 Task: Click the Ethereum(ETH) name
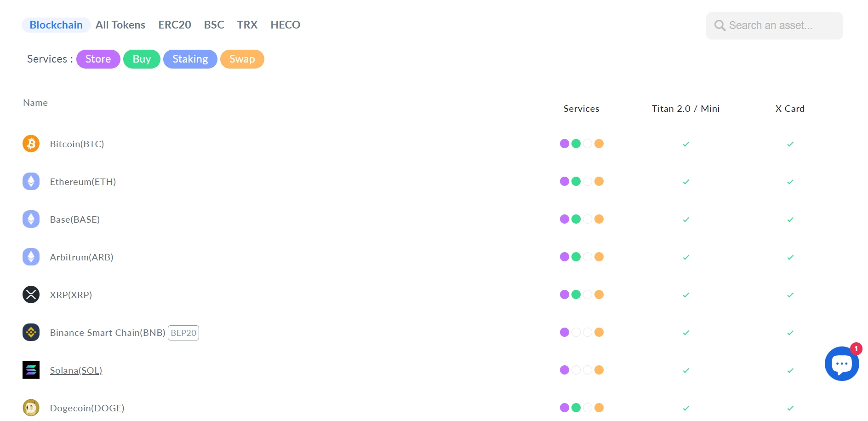pos(83,182)
